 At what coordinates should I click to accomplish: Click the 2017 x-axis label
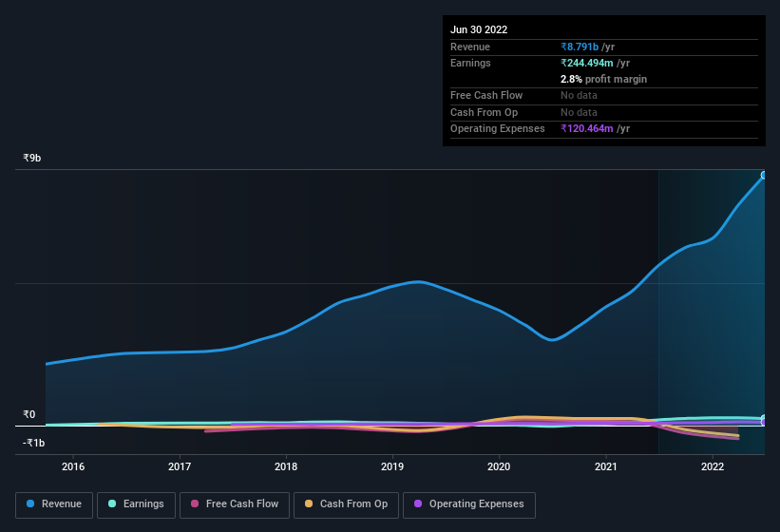[x=180, y=466]
